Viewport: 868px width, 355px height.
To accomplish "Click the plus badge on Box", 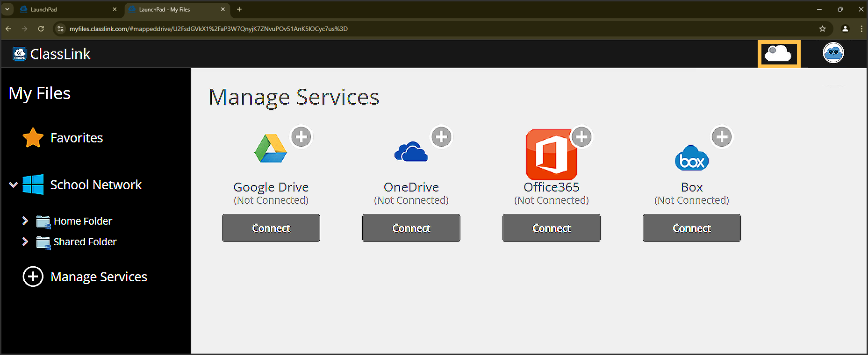I will (x=722, y=137).
